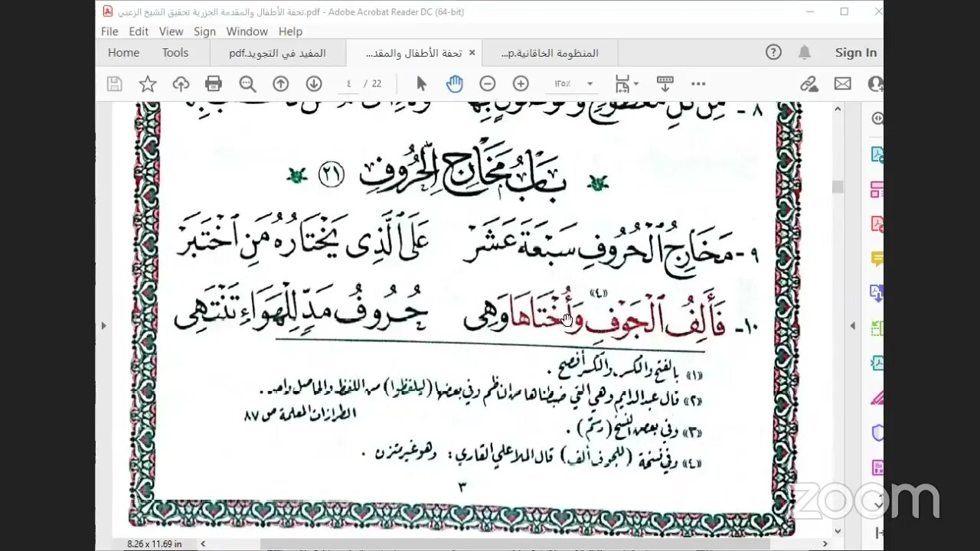Zoom out with the minus icon
The width and height of the screenshot is (980, 551).
pos(488,84)
